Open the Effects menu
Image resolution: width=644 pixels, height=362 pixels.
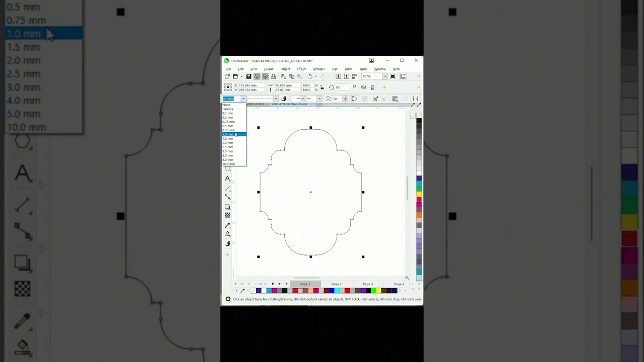coord(301,69)
